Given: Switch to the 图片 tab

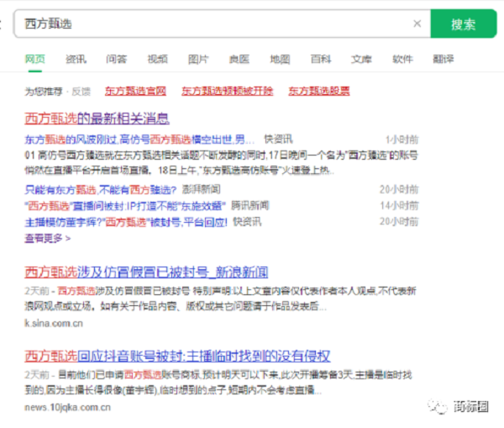Looking at the screenshot, I should coord(198,59).
